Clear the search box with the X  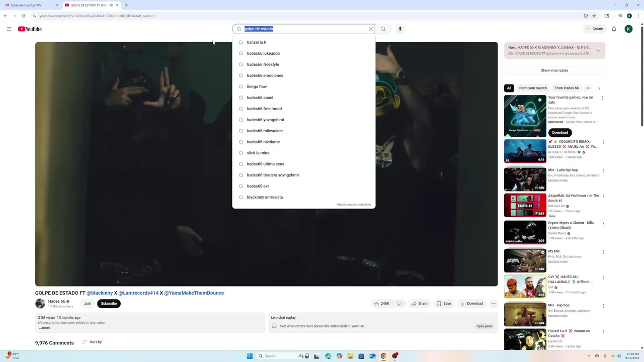click(371, 29)
